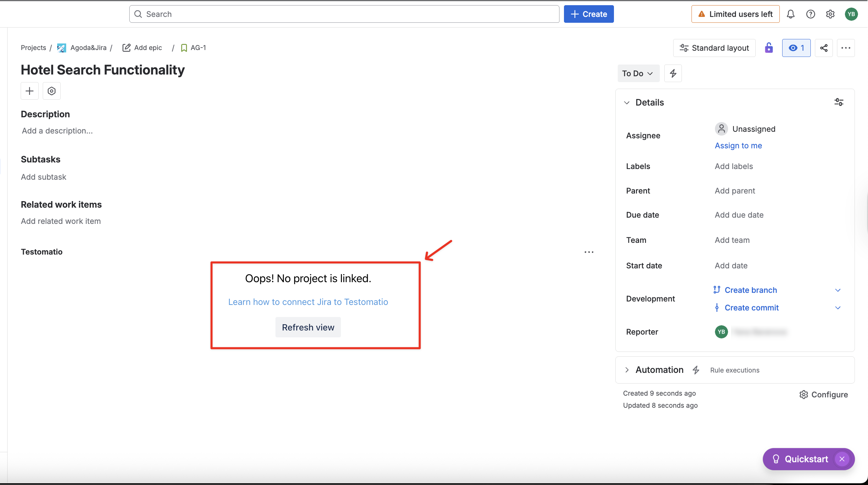Click the unlock restrictions icon
Image resolution: width=868 pixels, height=485 pixels.
(768, 48)
